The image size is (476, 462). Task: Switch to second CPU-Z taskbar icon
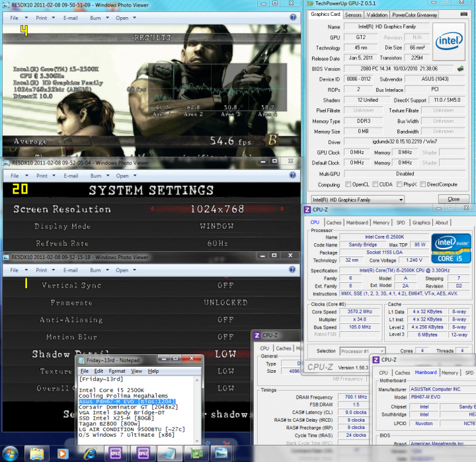(x=143, y=454)
